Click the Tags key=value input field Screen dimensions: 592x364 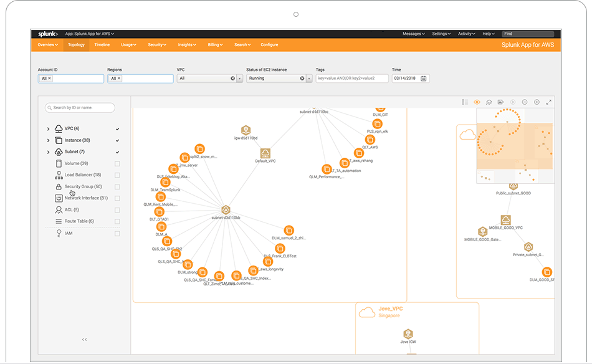point(352,79)
